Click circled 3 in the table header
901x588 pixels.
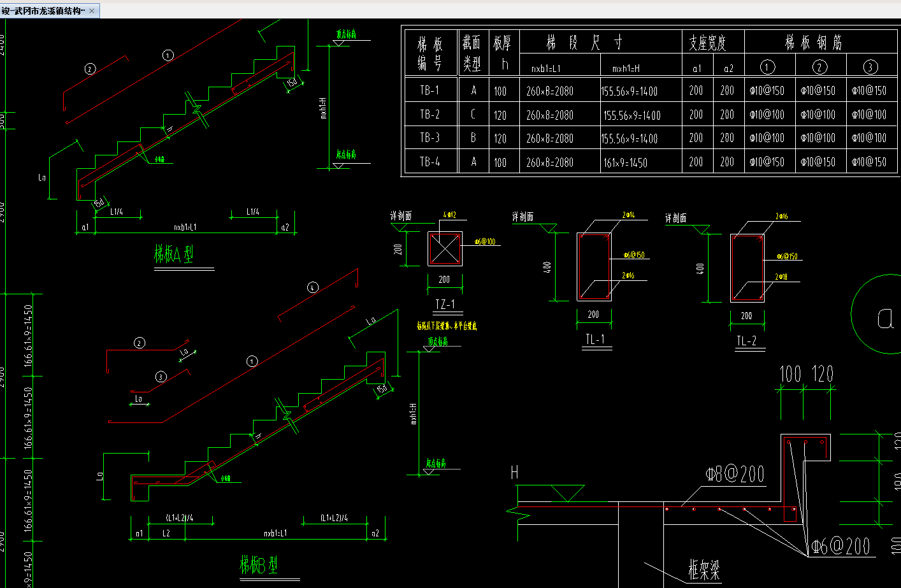coord(870,67)
